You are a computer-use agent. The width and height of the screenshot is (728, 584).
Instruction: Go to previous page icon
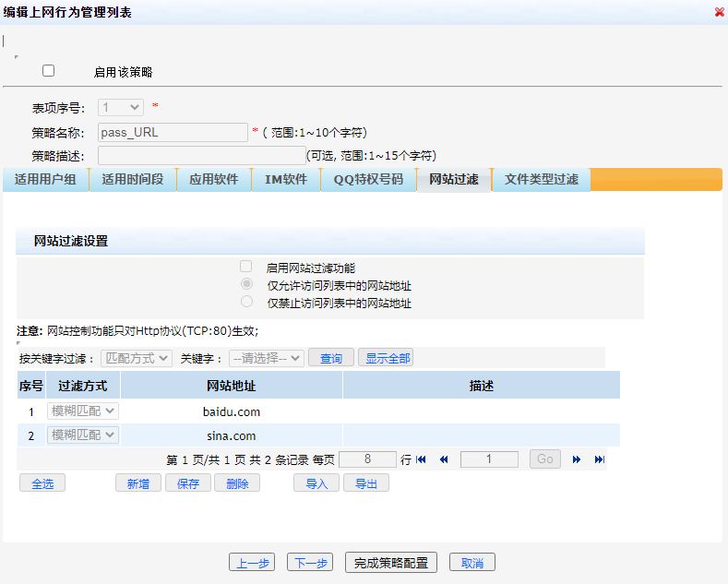pos(444,459)
